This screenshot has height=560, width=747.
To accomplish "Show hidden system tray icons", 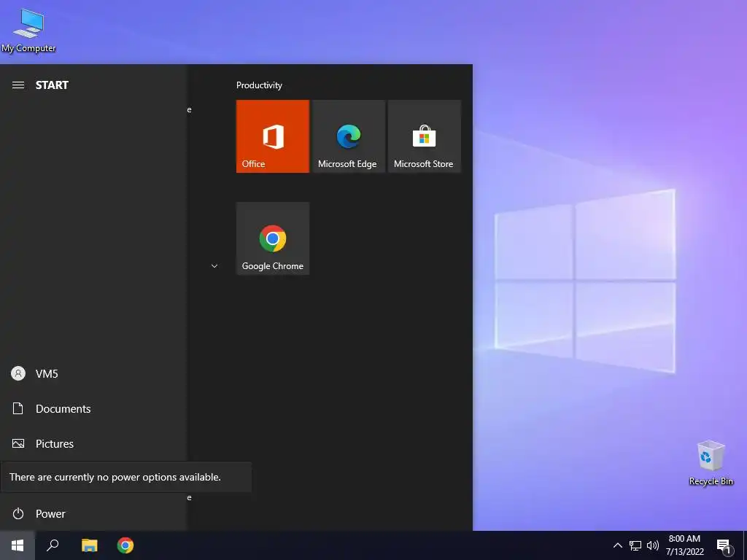I will click(x=617, y=545).
